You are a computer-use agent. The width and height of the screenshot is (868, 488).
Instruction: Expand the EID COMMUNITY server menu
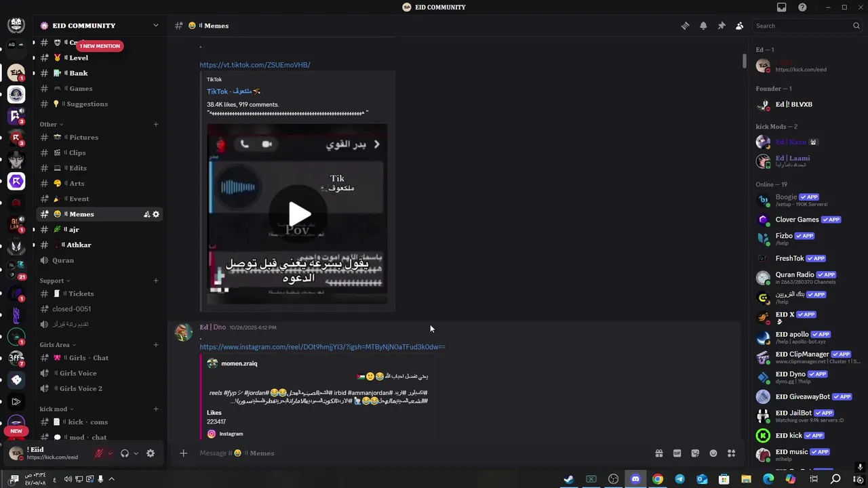click(x=99, y=26)
